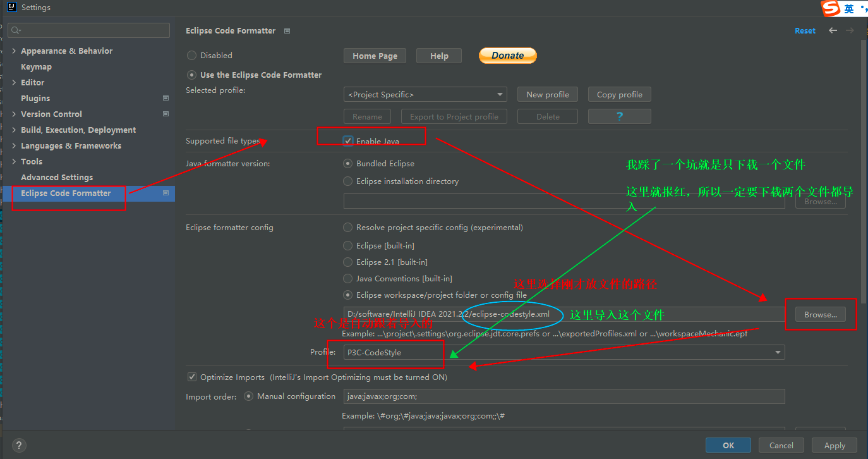The height and width of the screenshot is (459, 868).
Task: Expand the Version Control settings group
Action: tap(15, 114)
